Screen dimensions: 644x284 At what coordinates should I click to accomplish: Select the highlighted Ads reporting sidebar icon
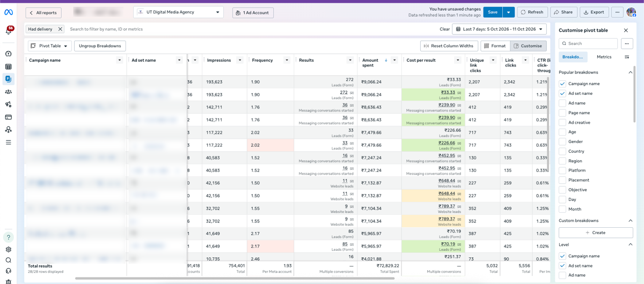click(8, 79)
